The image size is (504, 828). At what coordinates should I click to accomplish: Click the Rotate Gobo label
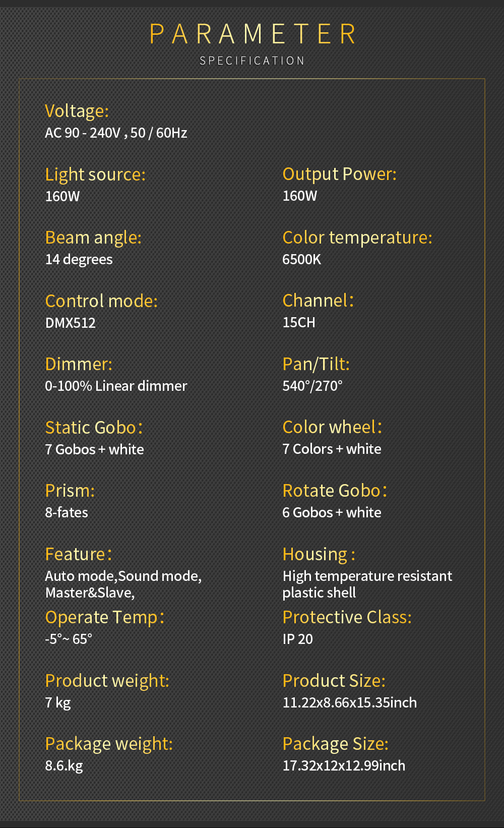(x=335, y=491)
